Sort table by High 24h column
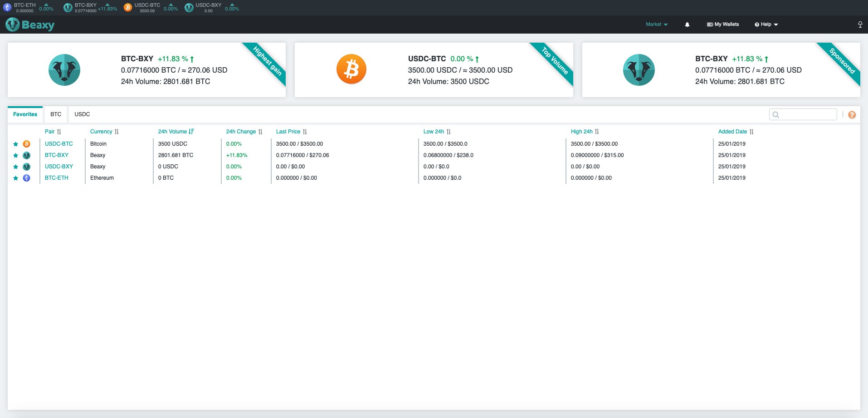The height and width of the screenshot is (418, 868). point(585,132)
